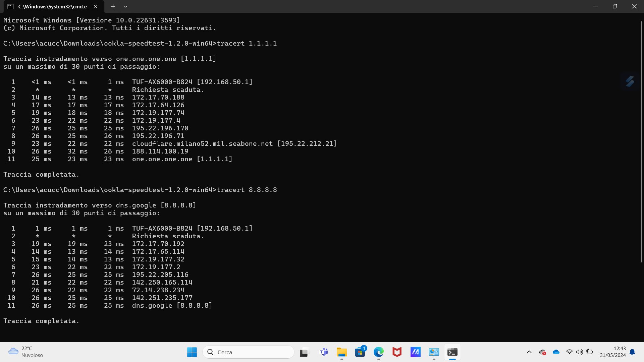Open McAfee from the taskbar
The height and width of the screenshot is (362, 644).
(x=397, y=352)
